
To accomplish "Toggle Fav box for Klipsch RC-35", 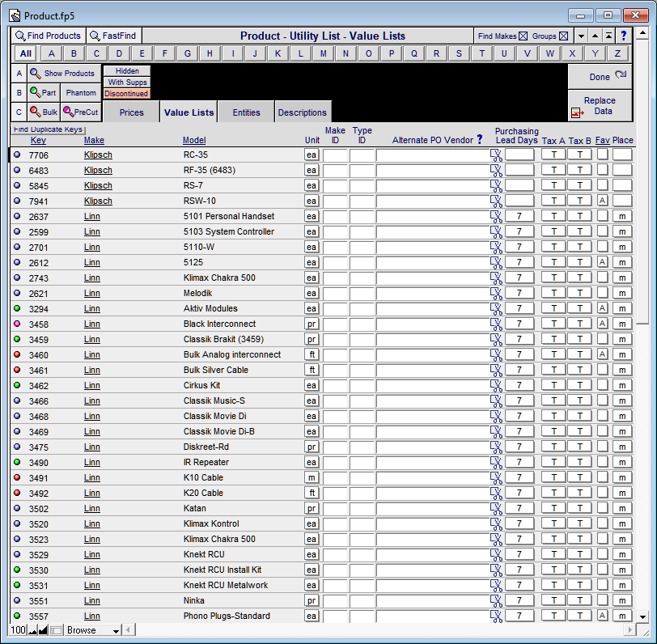I will pos(603,155).
